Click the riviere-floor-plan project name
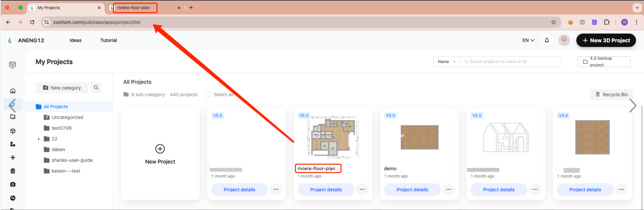The width and height of the screenshot is (644, 210). (x=316, y=169)
